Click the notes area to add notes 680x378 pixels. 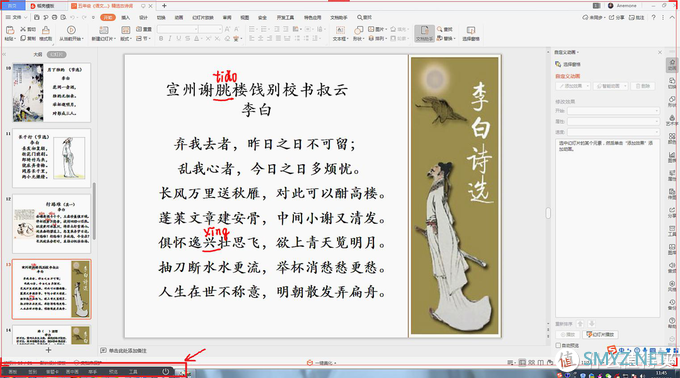[124, 350]
